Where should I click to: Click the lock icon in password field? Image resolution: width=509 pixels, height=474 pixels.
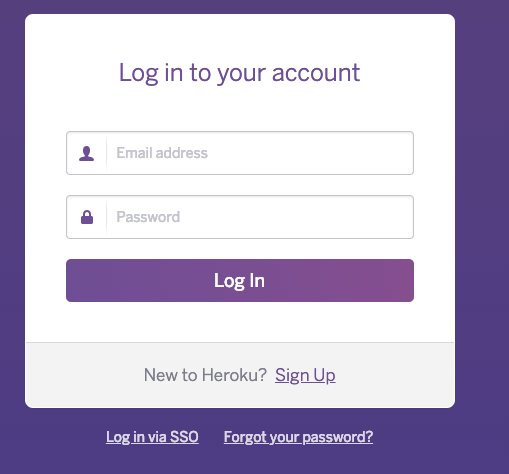coord(87,217)
